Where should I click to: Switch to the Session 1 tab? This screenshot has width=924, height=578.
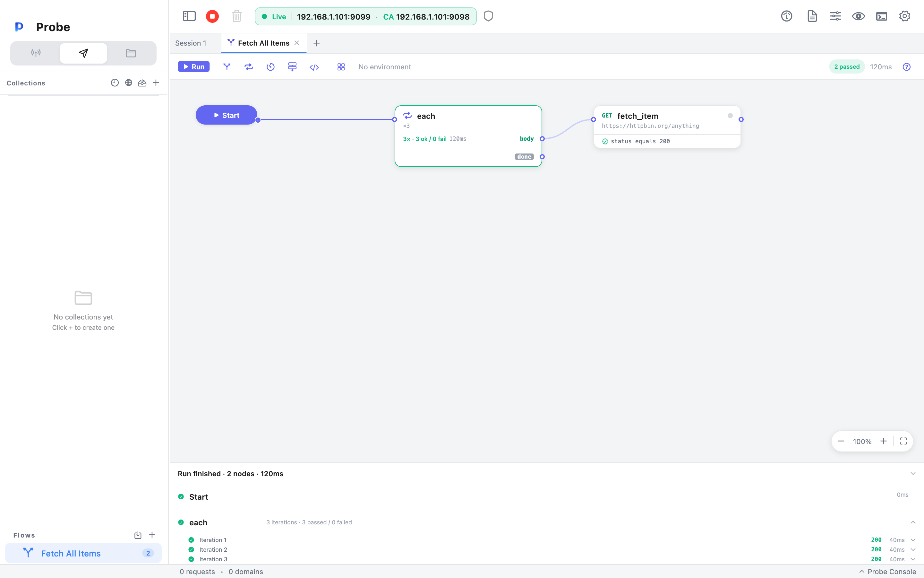[x=191, y=43]
